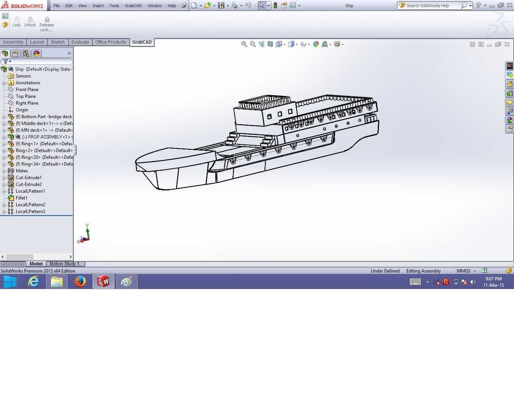514x420 pixels.
Task: Open the Display Style dropdown arrow
Action: coord(297,44)
